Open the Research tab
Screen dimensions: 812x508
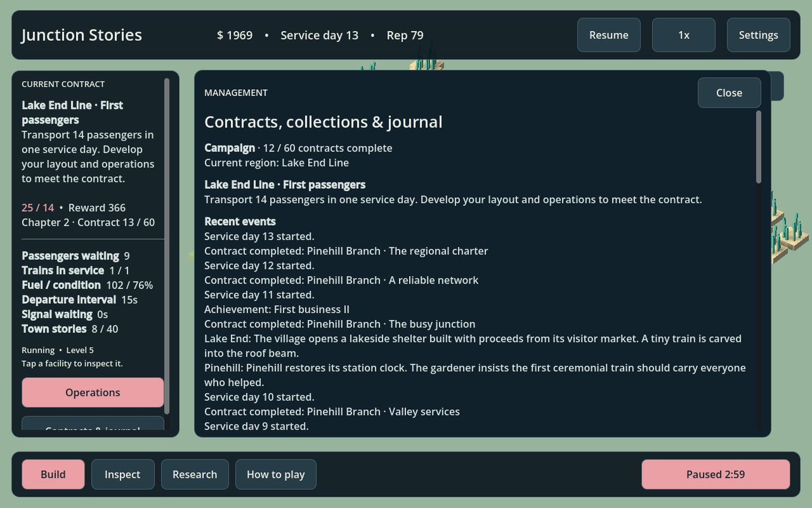tap(195, 474)
